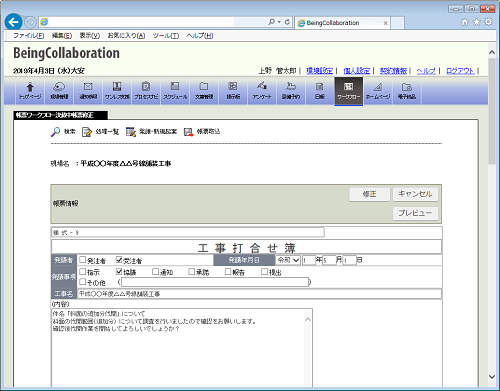Open the 令和 era dropdown
Viewport: 500px width, 391px height.
click(288, 260)
